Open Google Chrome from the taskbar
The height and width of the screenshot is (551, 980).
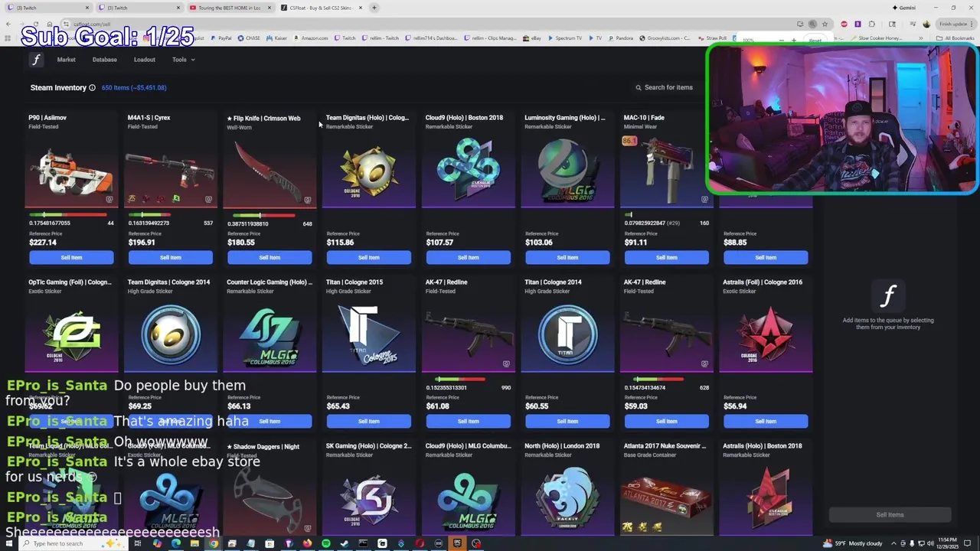[214, 543]
